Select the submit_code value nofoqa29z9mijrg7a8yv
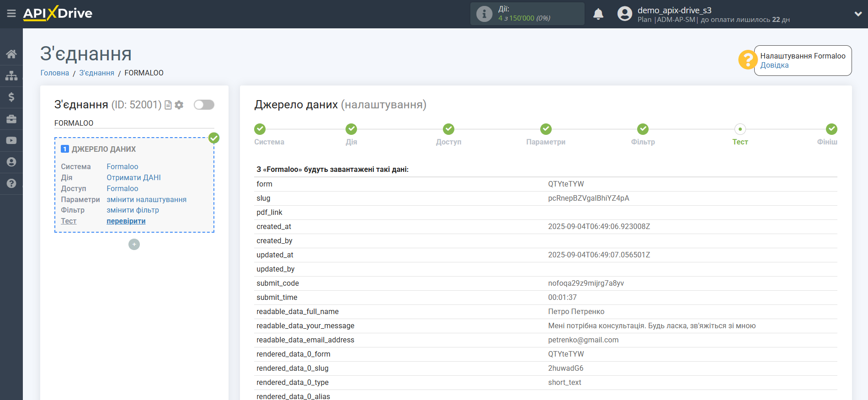 [586, 283]
